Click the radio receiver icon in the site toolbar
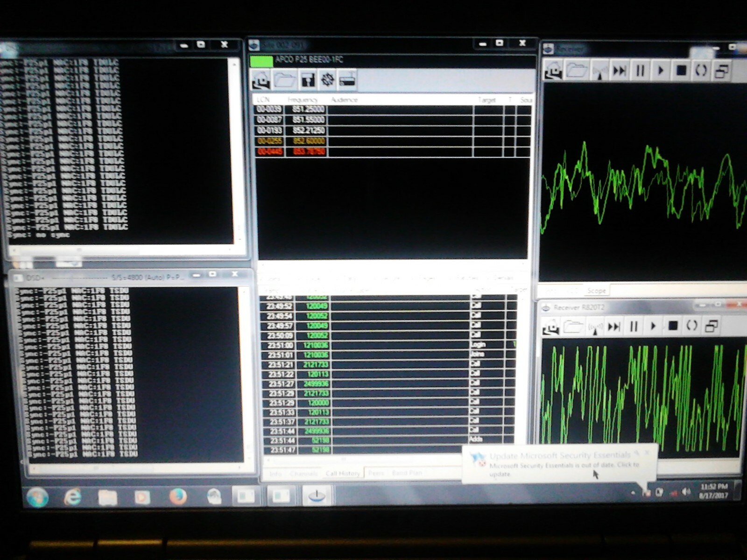 point(347,80)
